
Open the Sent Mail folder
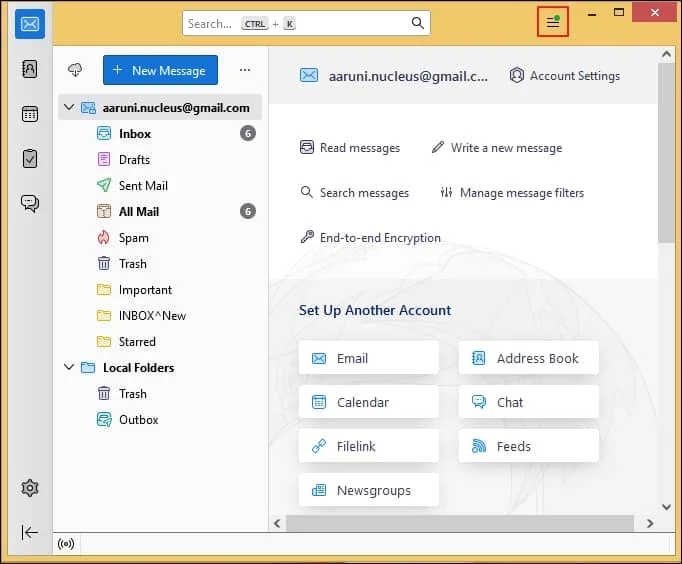point(160,186)
